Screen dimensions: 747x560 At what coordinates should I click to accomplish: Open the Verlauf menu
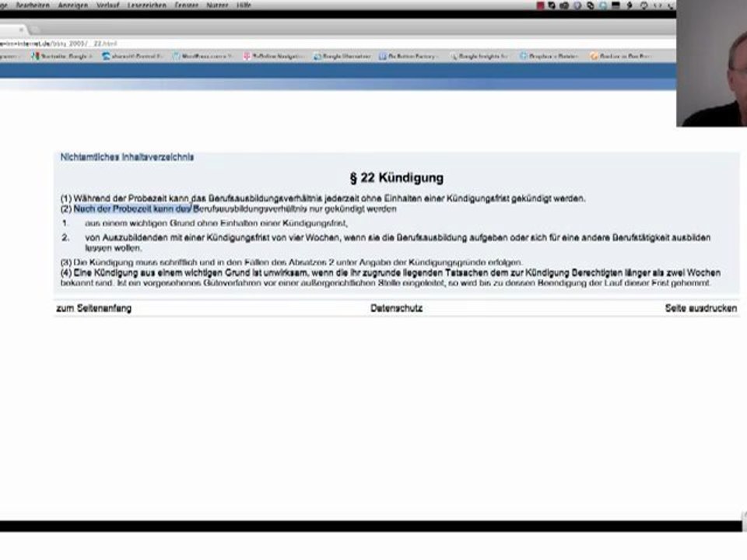click(x=107, y=5)
